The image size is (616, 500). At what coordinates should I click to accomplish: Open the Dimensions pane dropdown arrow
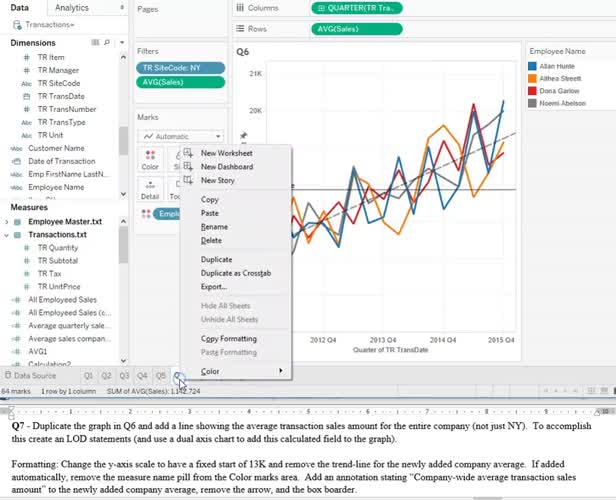click(x=120, y=43)
